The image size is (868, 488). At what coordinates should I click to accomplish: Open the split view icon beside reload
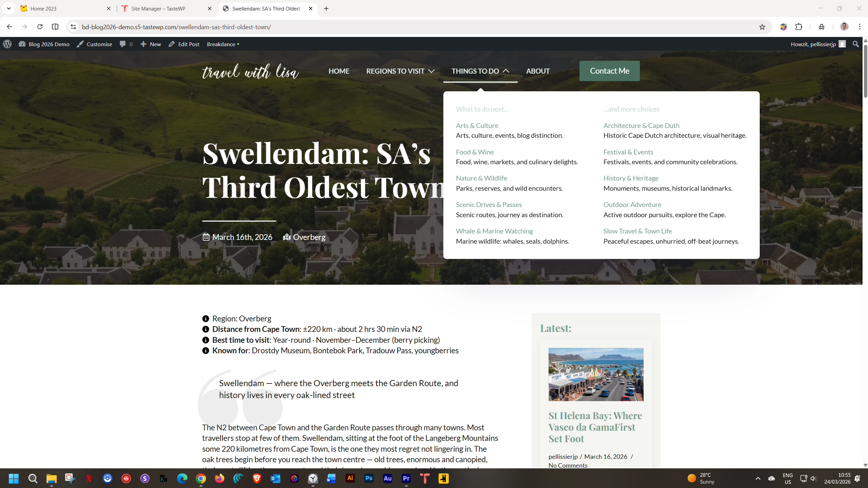click(55, 27)
